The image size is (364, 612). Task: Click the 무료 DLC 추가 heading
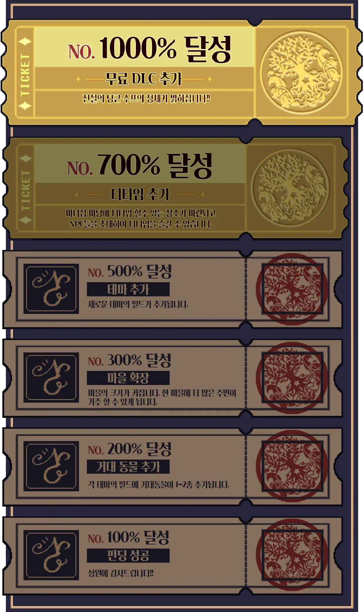coord(144,79)
